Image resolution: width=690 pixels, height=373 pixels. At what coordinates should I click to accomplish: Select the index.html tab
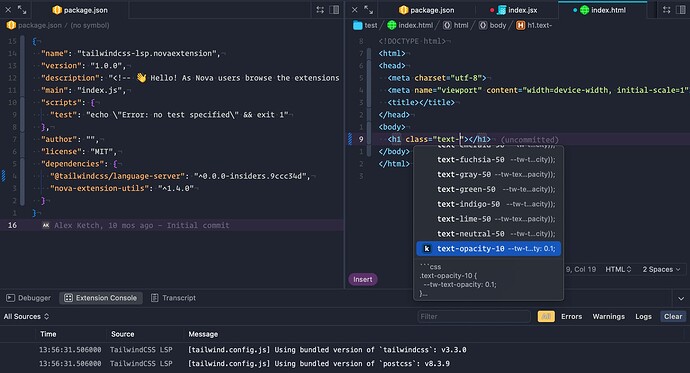pos(602,10)
